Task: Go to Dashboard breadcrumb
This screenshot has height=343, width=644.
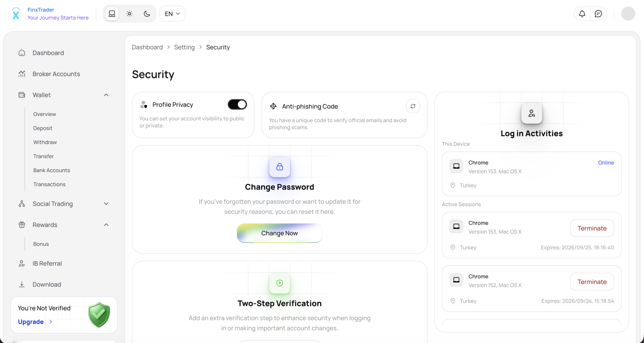Action: click(147, 47)
